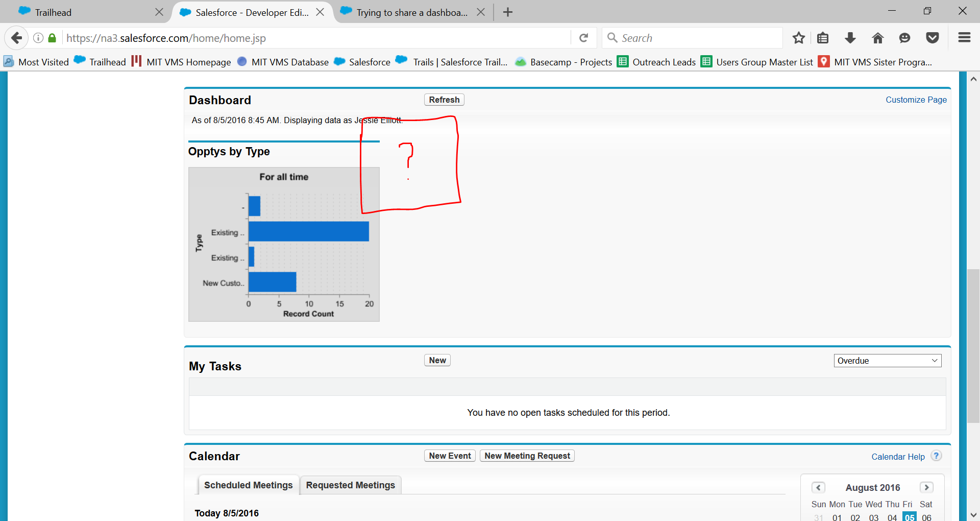Image resolution: width=980 pixels, height=521 pixels.
Task: Show bookmarks list icon
Action: click(823, 38)
